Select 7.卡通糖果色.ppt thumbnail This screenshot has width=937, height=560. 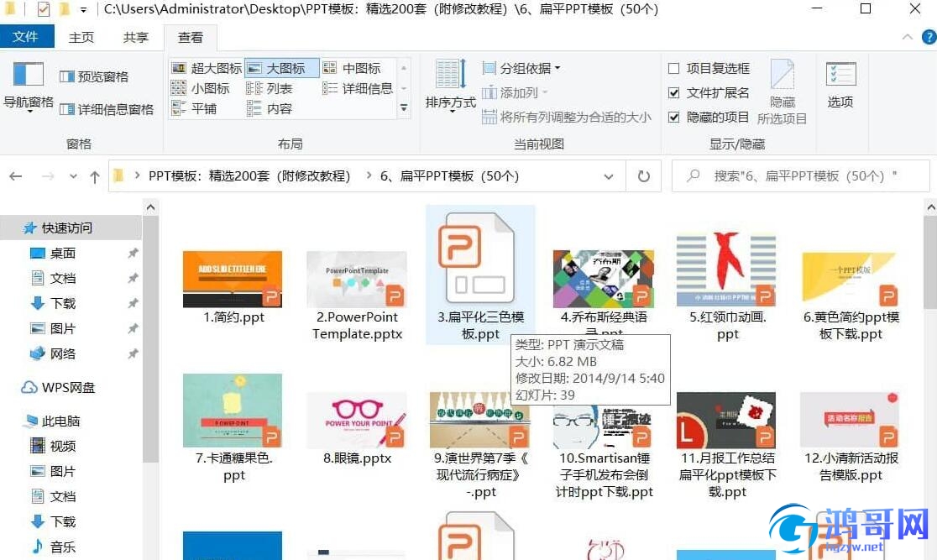(x=233, y=411)
